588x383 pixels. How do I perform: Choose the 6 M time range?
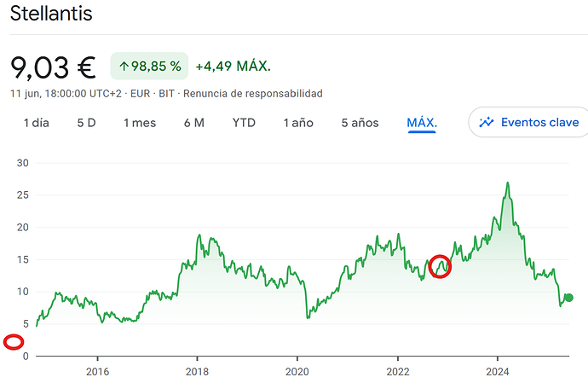[194, 123]
